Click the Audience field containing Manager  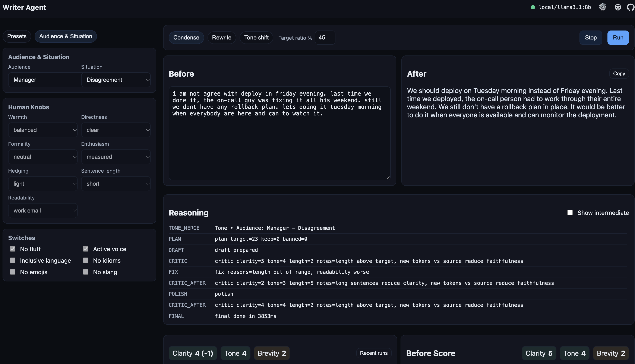click(x=45, y=80)
